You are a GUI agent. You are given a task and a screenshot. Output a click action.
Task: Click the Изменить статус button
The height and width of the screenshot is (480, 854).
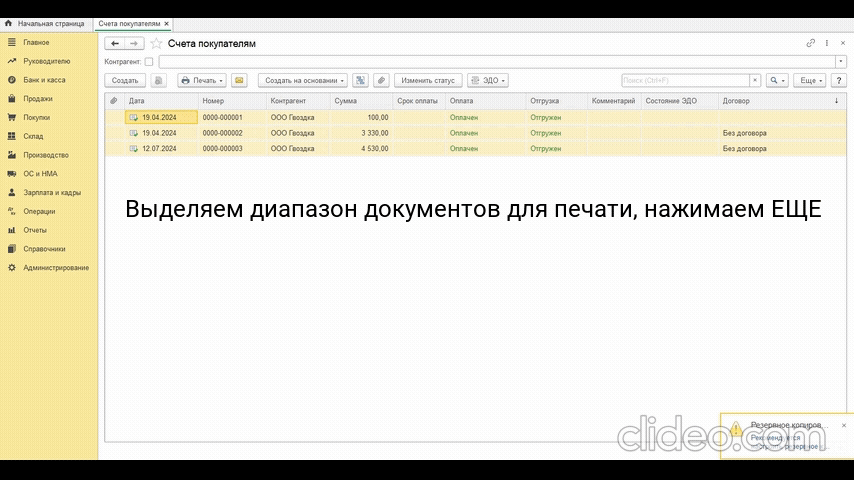[x=428, y=80]
